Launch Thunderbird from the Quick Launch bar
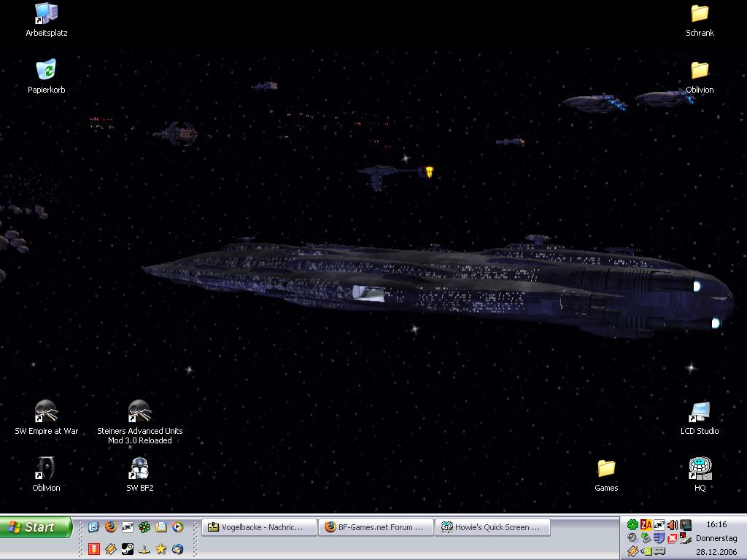Viewport: 747px width, 560px height. click(x=178, y=549)
